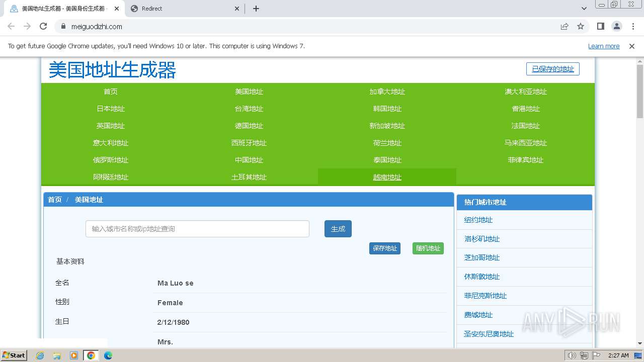Choose 西班牙地址
Screen dimensions: 644x362
(x=249, y=143)
